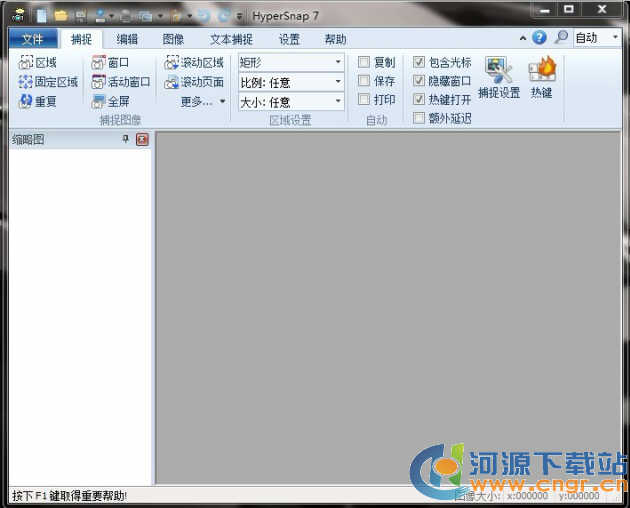Viewport: 630px width, 508px height.
Task: Click the 区域 (Region) capture icon
Action: click(x=26, y=62)
